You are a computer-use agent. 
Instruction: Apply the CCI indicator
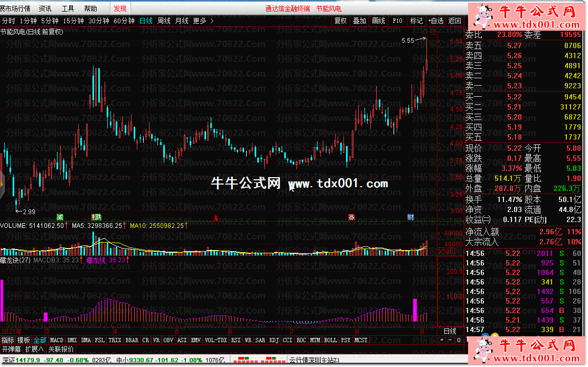click(287, 341)
